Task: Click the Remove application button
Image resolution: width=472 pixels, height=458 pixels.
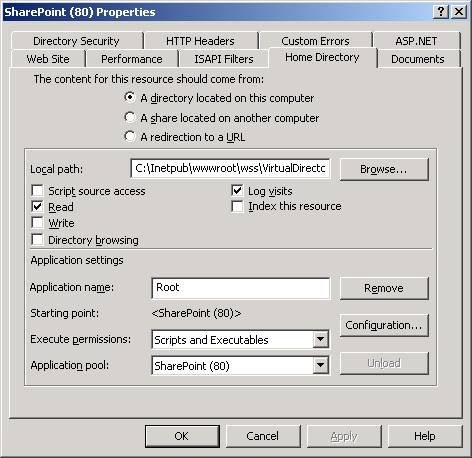Action: 384,288
